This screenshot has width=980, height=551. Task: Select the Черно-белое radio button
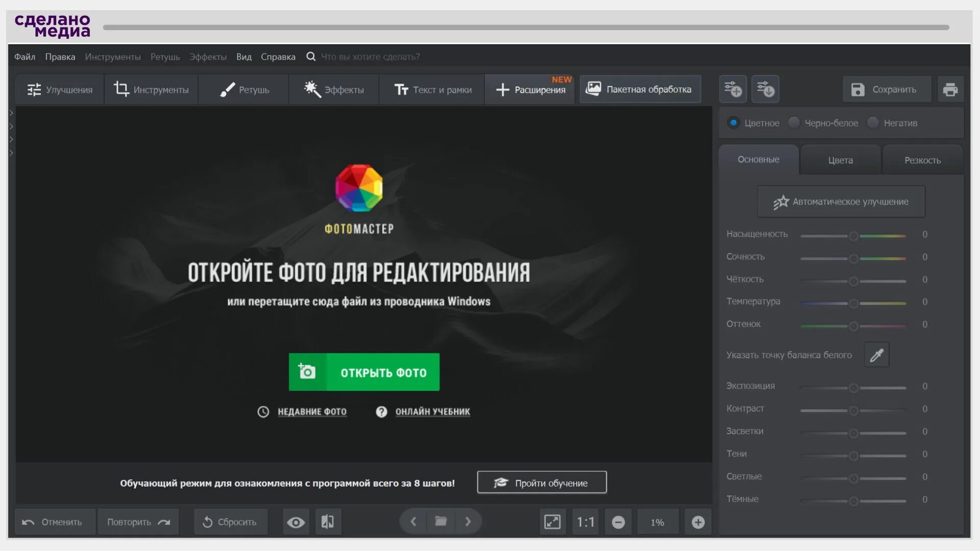click(794, 123)
